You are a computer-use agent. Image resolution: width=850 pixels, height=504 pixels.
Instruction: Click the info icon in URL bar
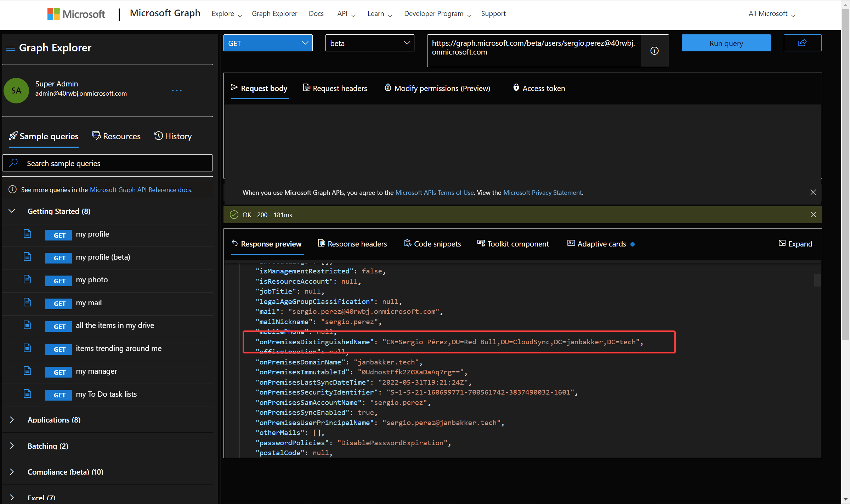(x=654, y=51)
